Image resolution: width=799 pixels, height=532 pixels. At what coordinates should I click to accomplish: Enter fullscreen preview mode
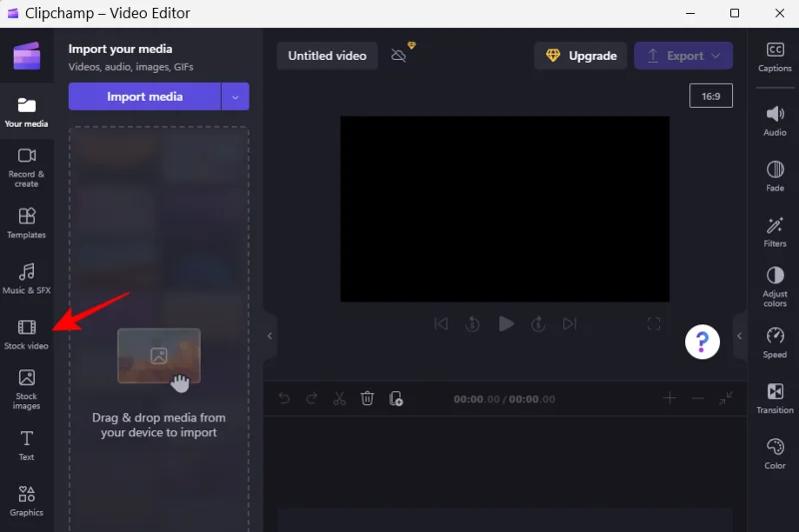tap(654, 323)
